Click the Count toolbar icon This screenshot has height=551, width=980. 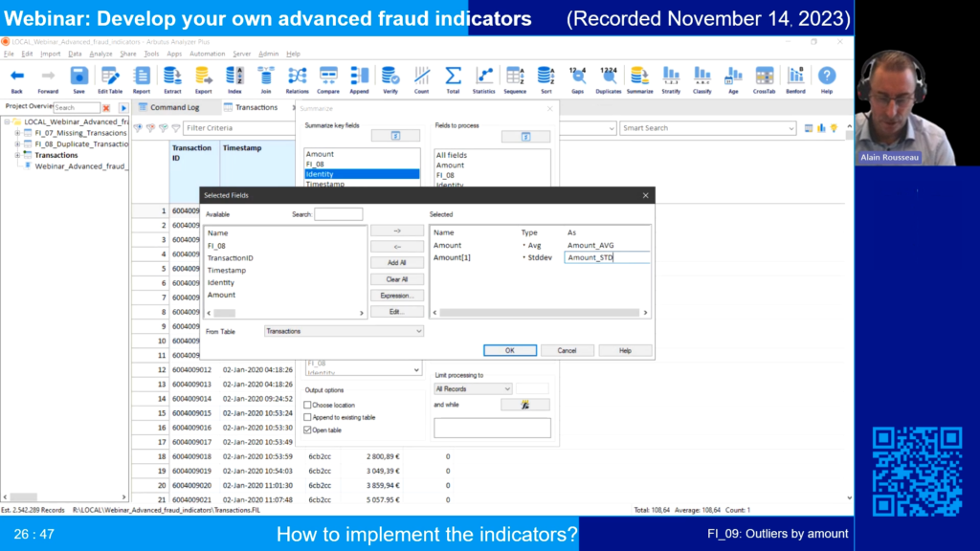click(421, 80)
